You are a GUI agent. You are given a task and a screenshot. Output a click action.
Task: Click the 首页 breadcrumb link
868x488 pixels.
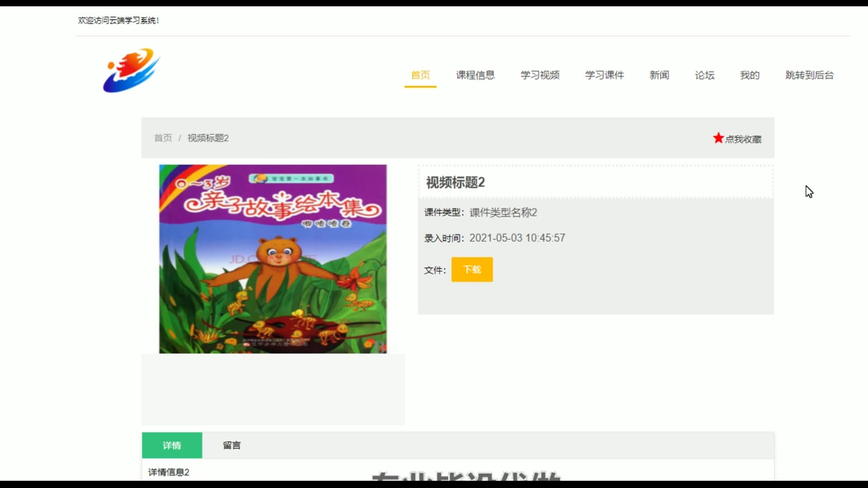click(163, 138)
